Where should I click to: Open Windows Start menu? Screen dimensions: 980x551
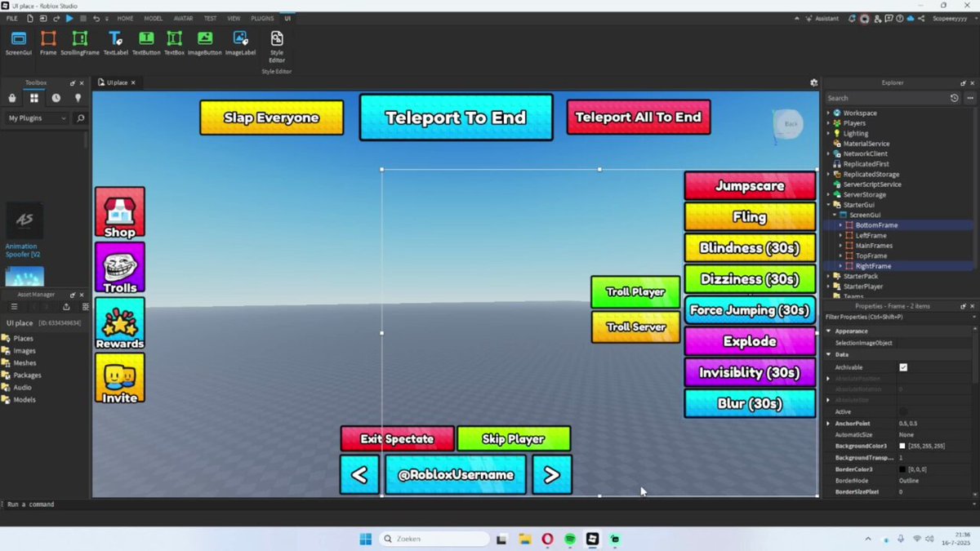(365, 539)
